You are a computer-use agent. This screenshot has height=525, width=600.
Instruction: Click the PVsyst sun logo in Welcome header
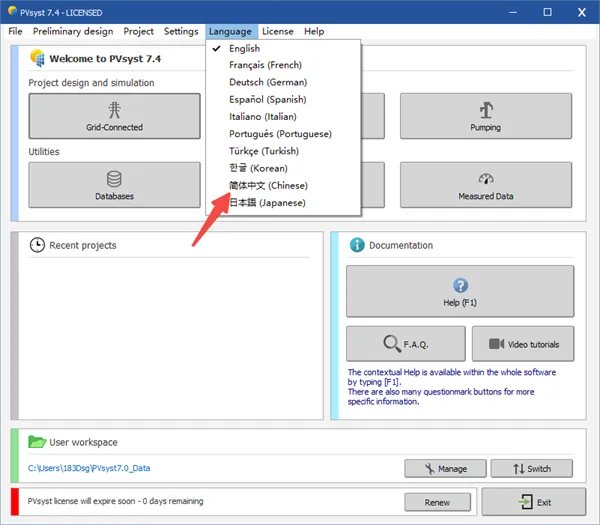pyautogui.click(x=38, y=58)
